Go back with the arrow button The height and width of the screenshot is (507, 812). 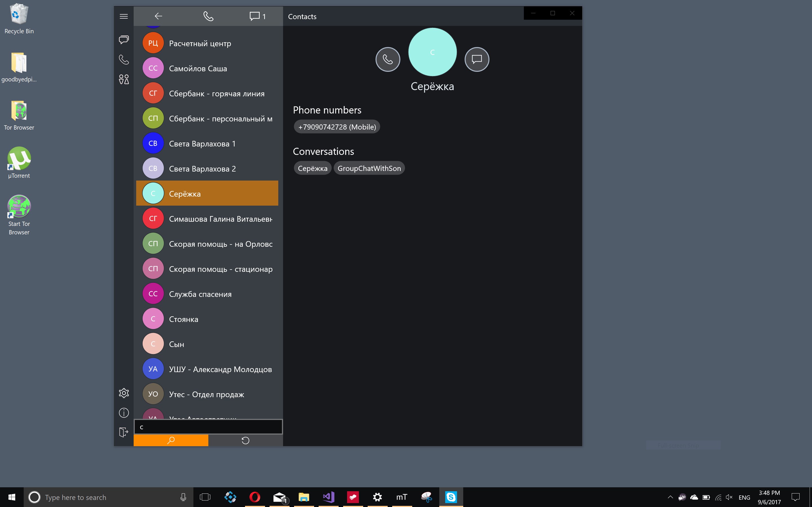158,16
